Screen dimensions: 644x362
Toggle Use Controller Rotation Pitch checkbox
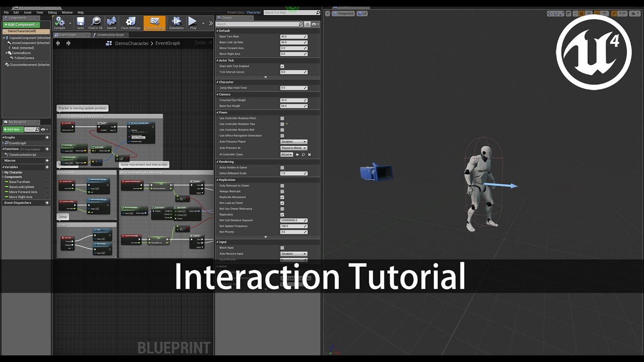[282, 119]
